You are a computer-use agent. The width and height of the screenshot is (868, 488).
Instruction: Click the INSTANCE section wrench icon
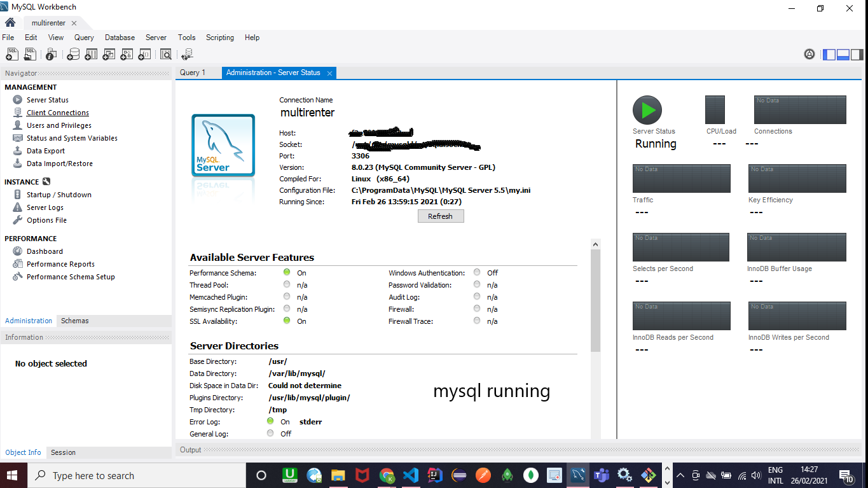[46, 181]
